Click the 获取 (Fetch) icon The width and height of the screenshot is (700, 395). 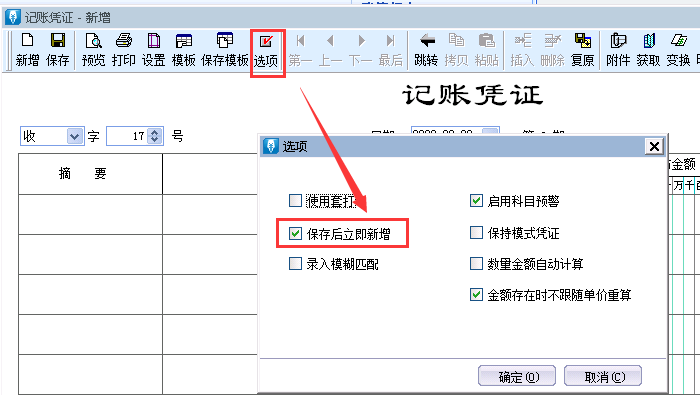pos(648,50)
